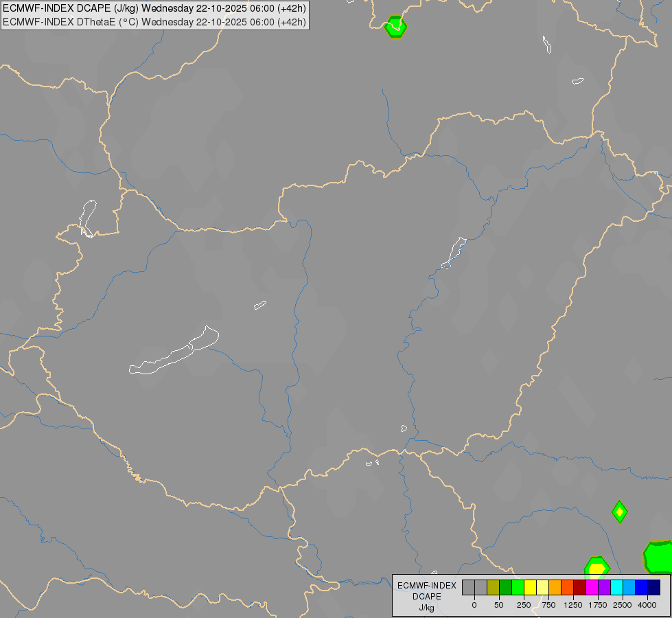Click the large elongated lake outline
Viewport: 672px width, 618px height.
tap(174, 350)
